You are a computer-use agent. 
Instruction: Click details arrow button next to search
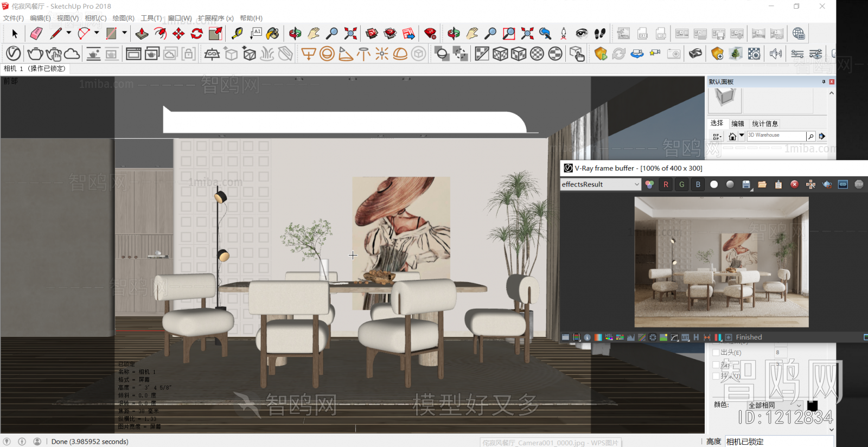(x=822, y=136)
